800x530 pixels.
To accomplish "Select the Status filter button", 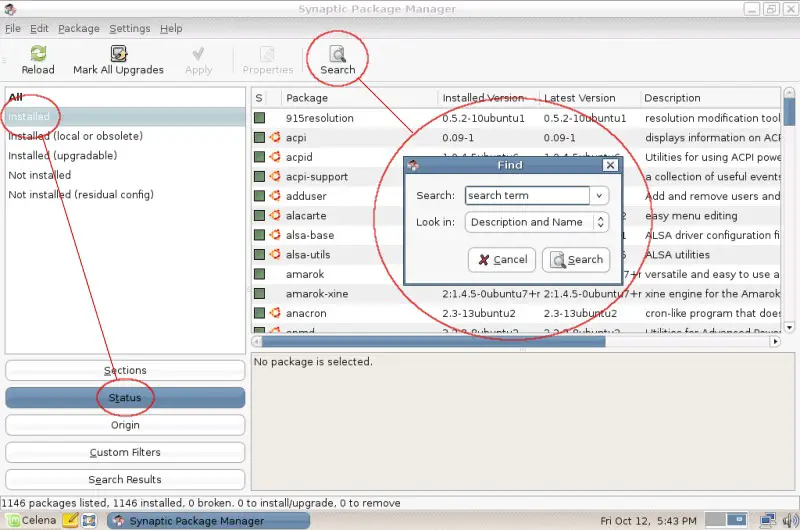I will pos(125,398).
